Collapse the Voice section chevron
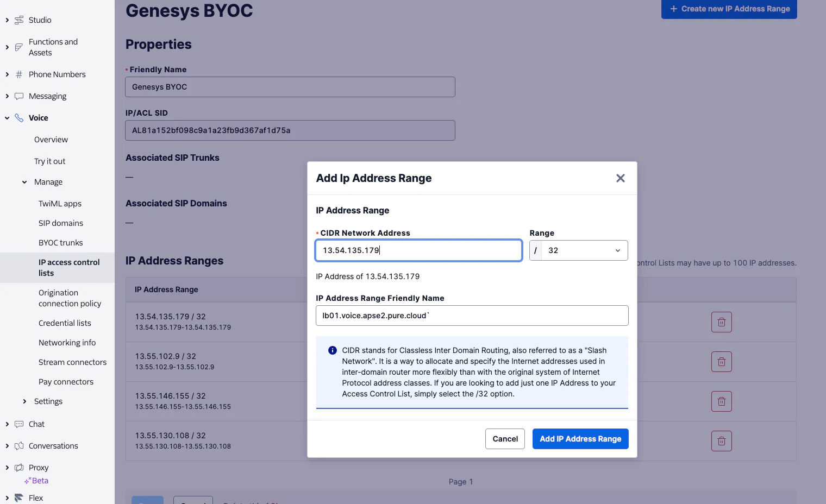The width and height of the screenshot is (826, 504). 7,118
